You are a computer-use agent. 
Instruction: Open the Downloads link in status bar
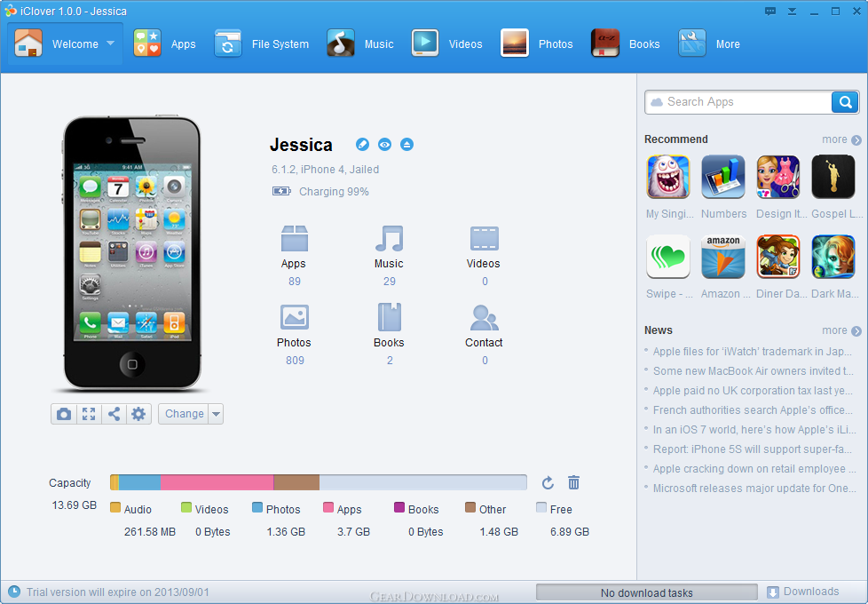[803, 592]
